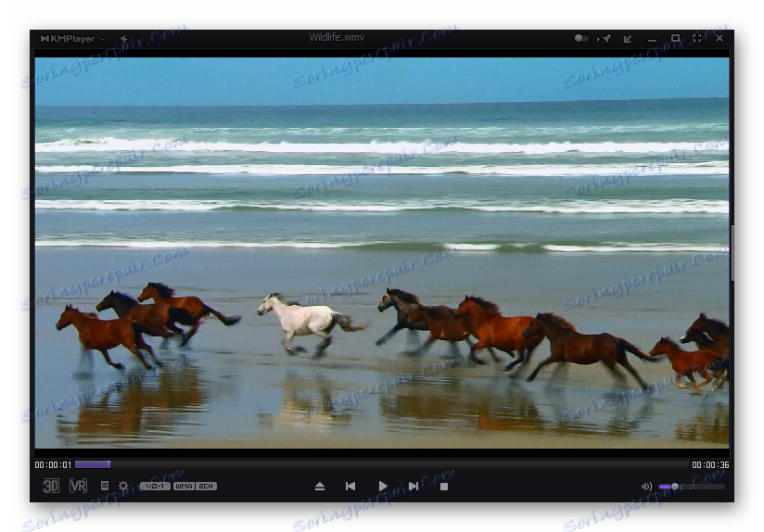Viewport: 764px width, 532px height.
Task: Play the Wildlife.wmv video
Action: coord(383,487)
